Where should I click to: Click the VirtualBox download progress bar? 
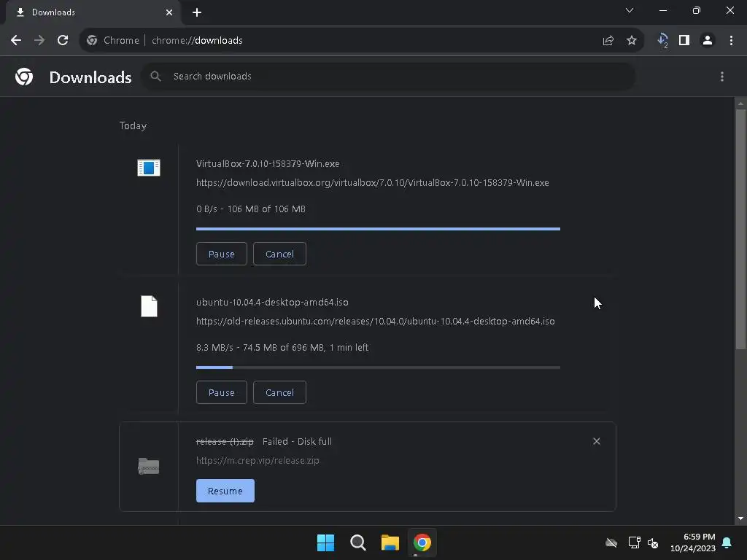[x=379, y=229]
